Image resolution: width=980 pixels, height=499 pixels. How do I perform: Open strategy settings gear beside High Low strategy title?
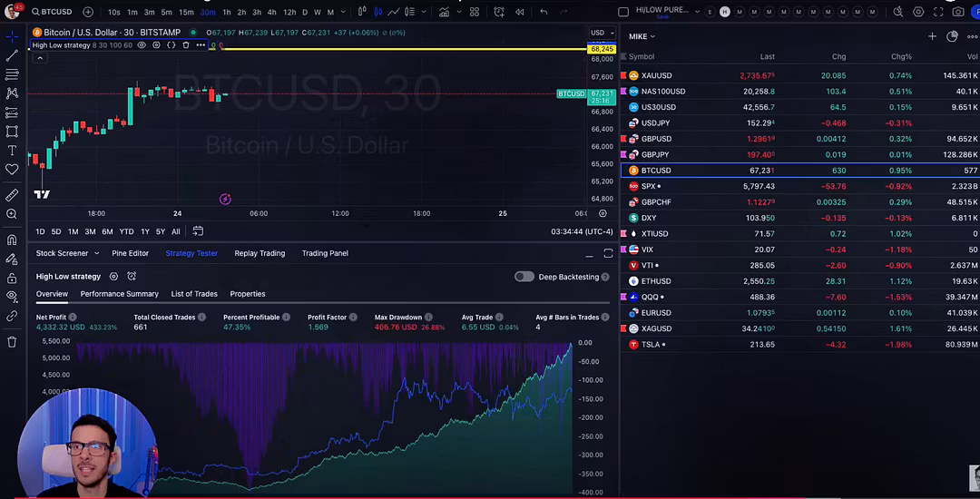[x=113, y=276]
